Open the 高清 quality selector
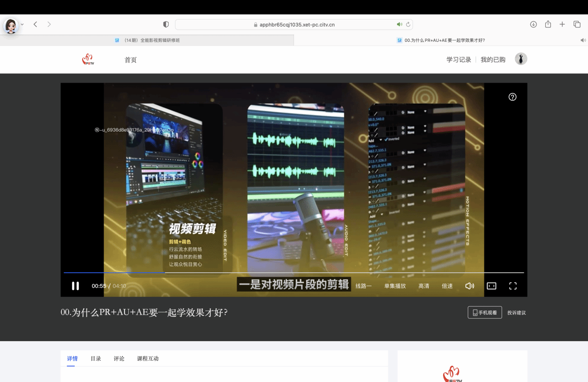This screenshot has height=382, width=588. [424, 286]
